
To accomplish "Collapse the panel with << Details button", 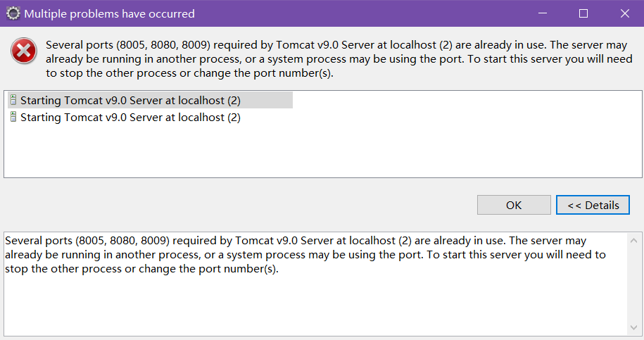I will click(593, 205).
